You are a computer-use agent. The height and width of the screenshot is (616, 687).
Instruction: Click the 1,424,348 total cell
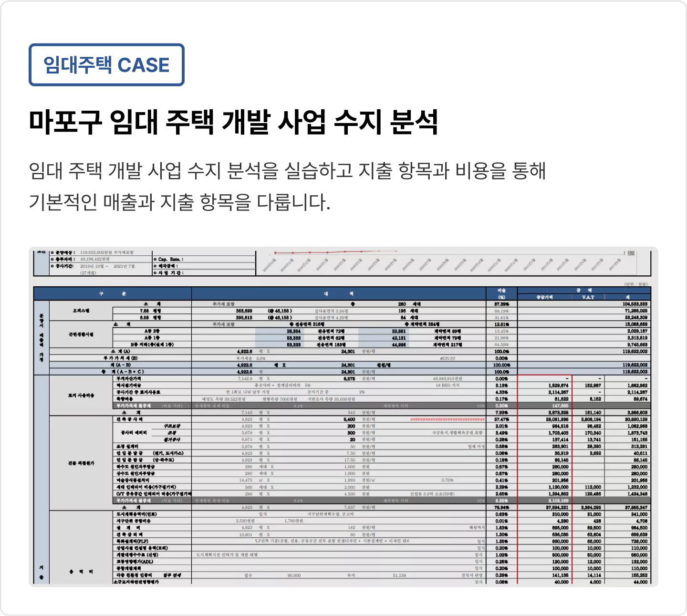click(638, 494)
